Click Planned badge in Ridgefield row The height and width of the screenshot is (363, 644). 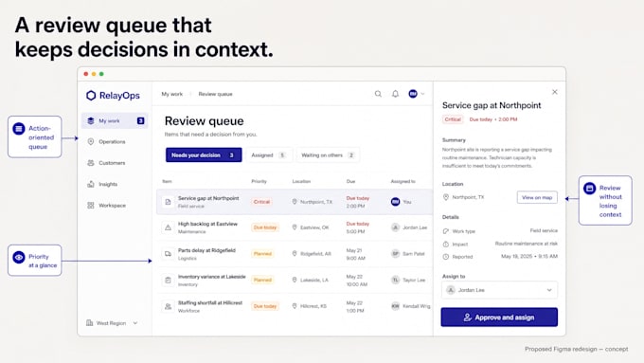[x=262, y=254]
